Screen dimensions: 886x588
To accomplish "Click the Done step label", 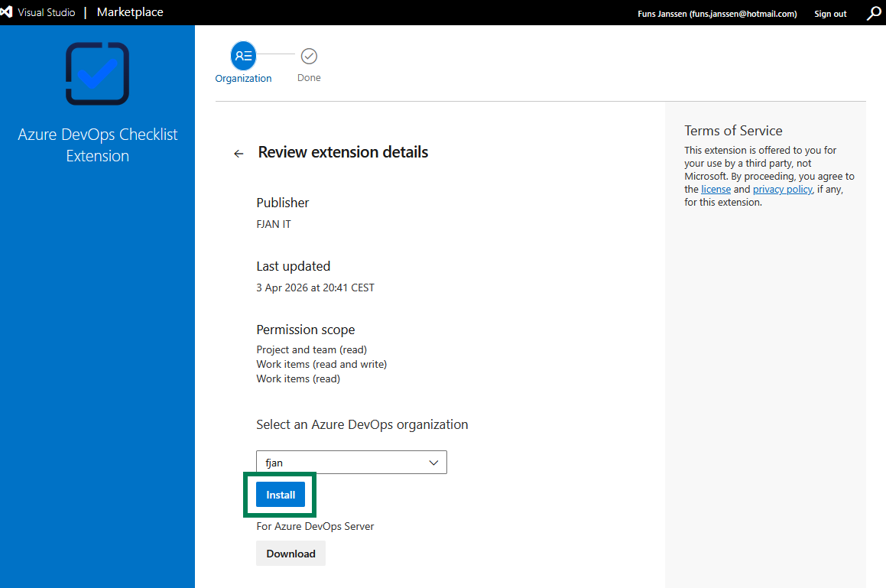I will click(309, 77).
